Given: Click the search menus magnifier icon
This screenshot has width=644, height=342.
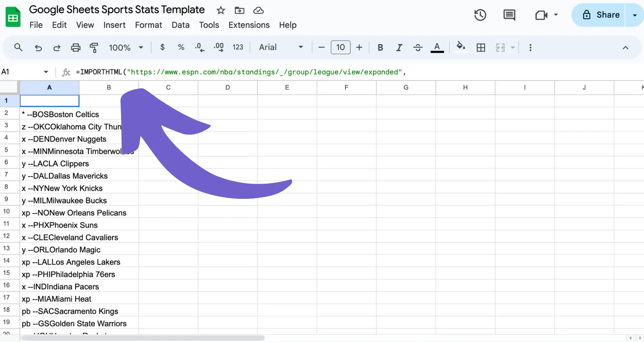Looking at the screenshot, I should coord(18,47).
